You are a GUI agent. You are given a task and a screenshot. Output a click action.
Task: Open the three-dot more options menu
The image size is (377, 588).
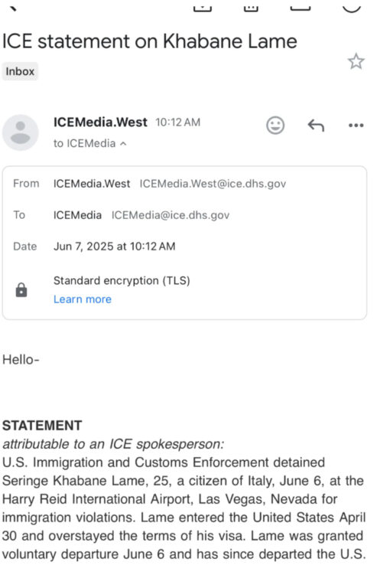pyautogui.click(x=356, y=126)
